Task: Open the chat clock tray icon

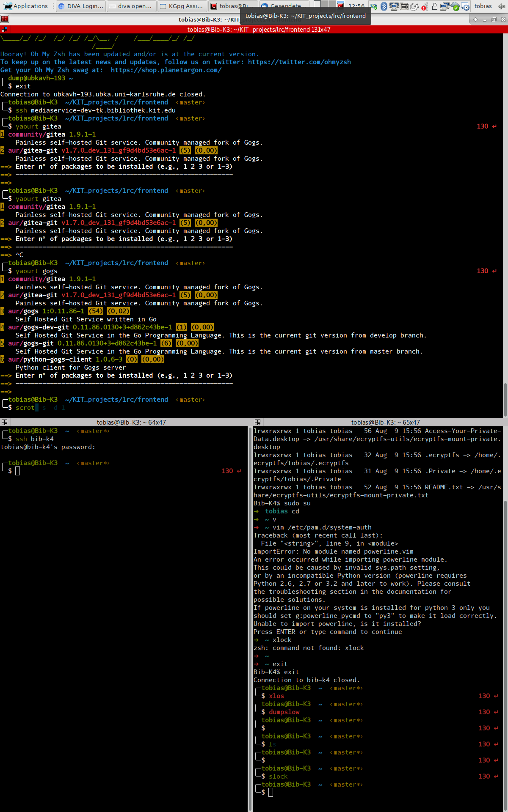Action: pos(465,6)
